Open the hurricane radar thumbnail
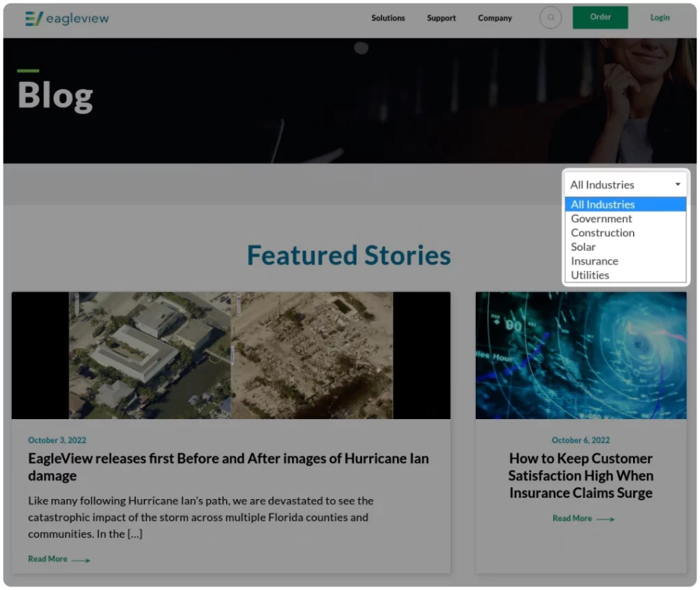Image resolution: width=700 pixels, height=590 pixels. tap(581, 355)
